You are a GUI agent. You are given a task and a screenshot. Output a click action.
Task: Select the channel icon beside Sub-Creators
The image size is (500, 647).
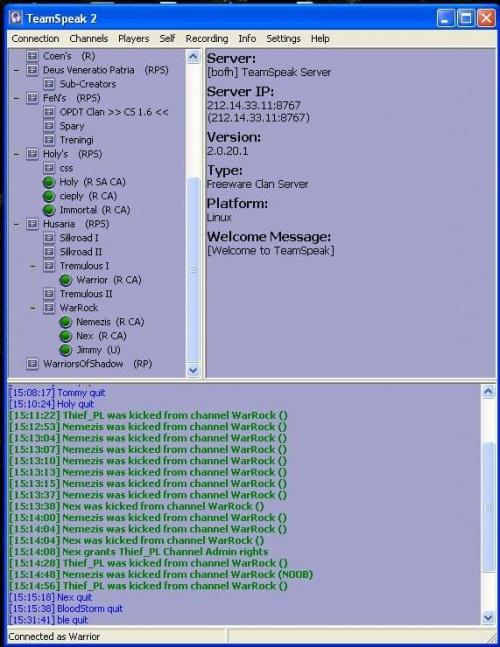[x=49, y=84]
